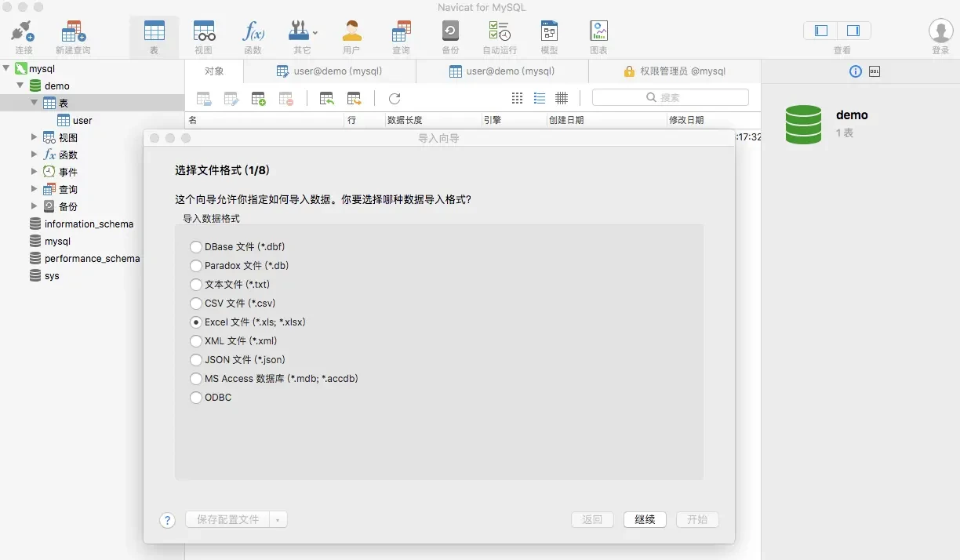The height and width of the screenshot is (560, 960).
Task: Open the Others (其它) tools icon
Action: pyautogui.click(x=302, y=31)
